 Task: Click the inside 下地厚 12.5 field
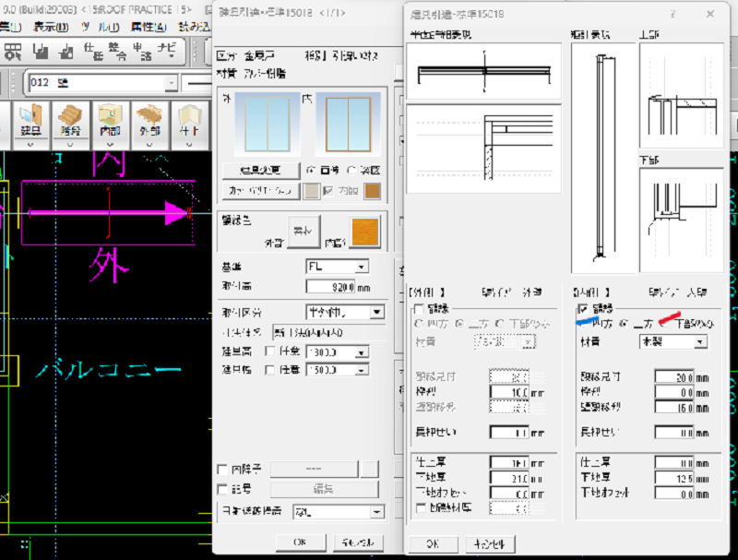pos(674,479)
